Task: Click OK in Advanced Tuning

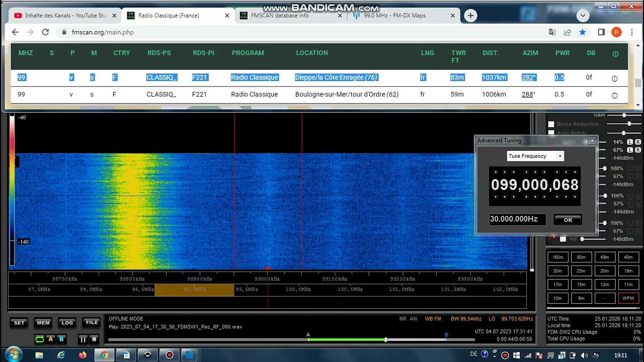Action: pos(568,220)
